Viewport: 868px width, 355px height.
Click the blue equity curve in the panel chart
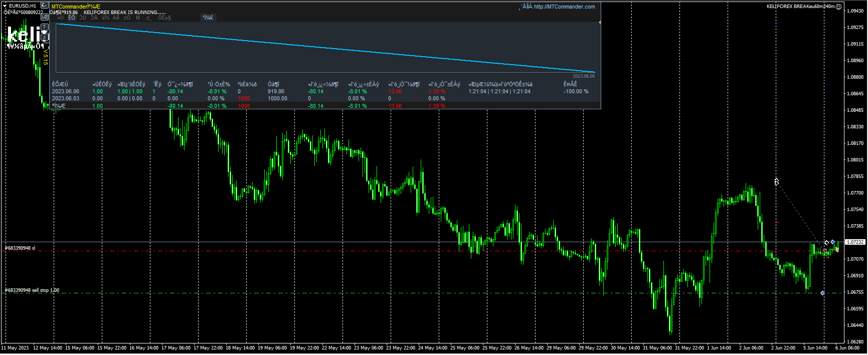point(326,48)
